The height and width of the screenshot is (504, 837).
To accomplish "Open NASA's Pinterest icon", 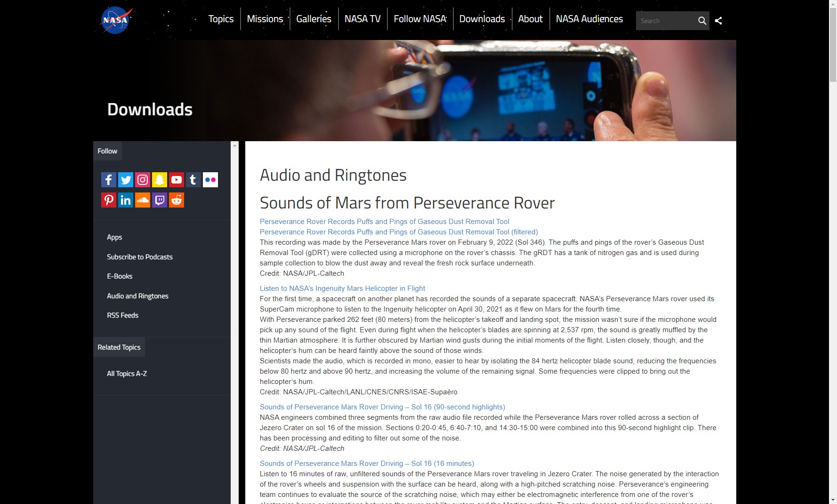I will pyautogui.click(x=108, y=200).
